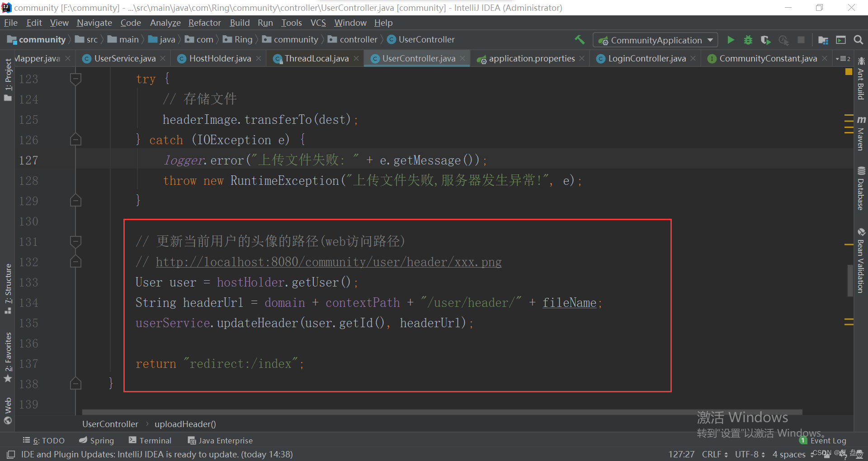Click controller folder in navigation breadcrumb

coord(353,40)
